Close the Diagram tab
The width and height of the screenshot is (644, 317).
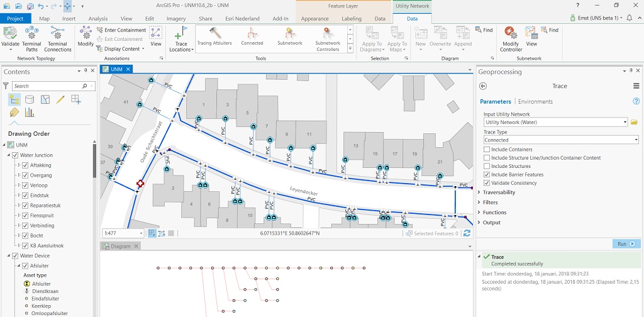pyautogui.click(x=136, y=246)
